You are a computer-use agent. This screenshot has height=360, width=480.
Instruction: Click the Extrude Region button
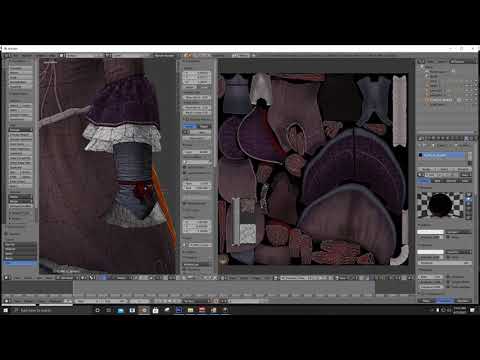(20, 135)
